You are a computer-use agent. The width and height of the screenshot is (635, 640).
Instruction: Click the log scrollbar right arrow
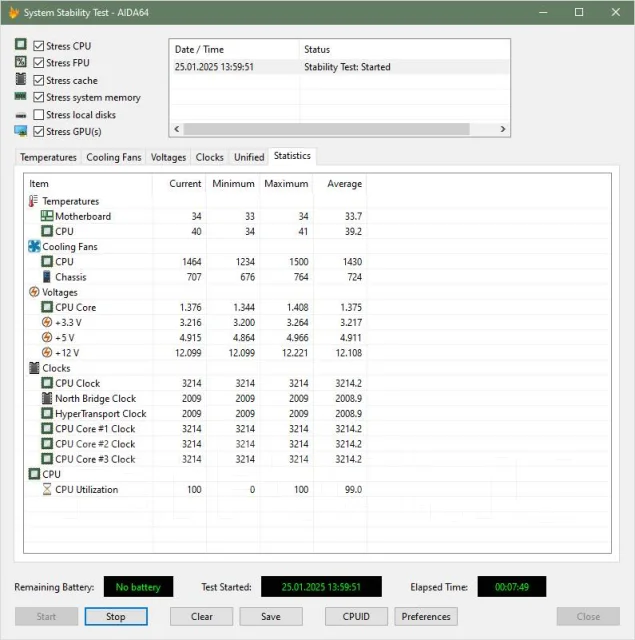(x=503, y=129)
